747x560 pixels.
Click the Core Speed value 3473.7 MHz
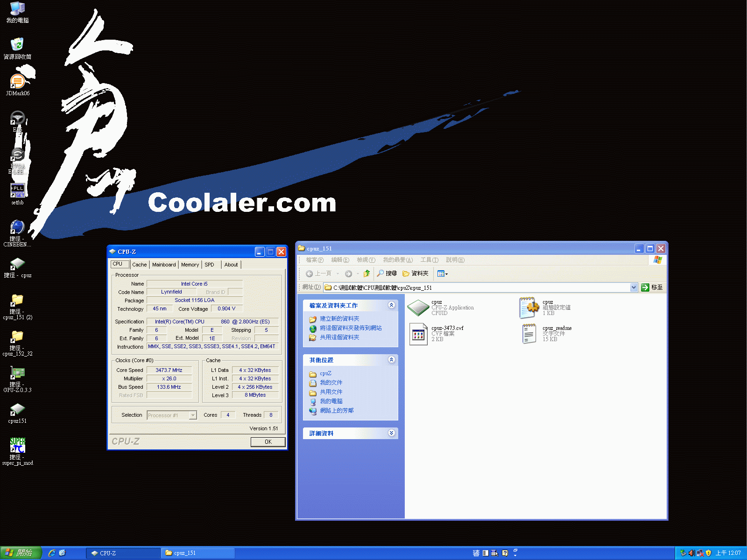pos(169,370)
